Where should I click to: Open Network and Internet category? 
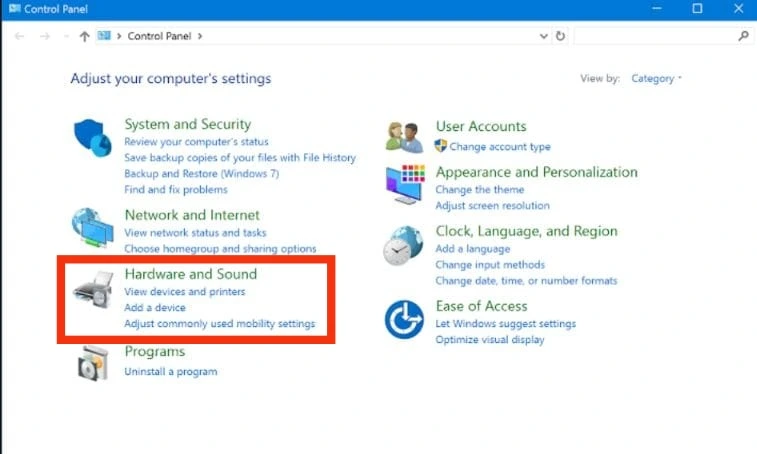coord(192,215)
